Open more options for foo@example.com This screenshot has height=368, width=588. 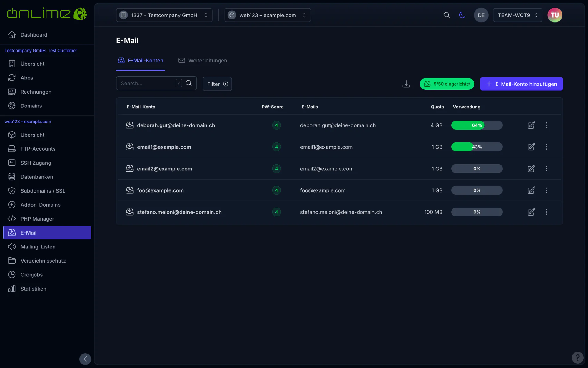click(x=546, y=190)
